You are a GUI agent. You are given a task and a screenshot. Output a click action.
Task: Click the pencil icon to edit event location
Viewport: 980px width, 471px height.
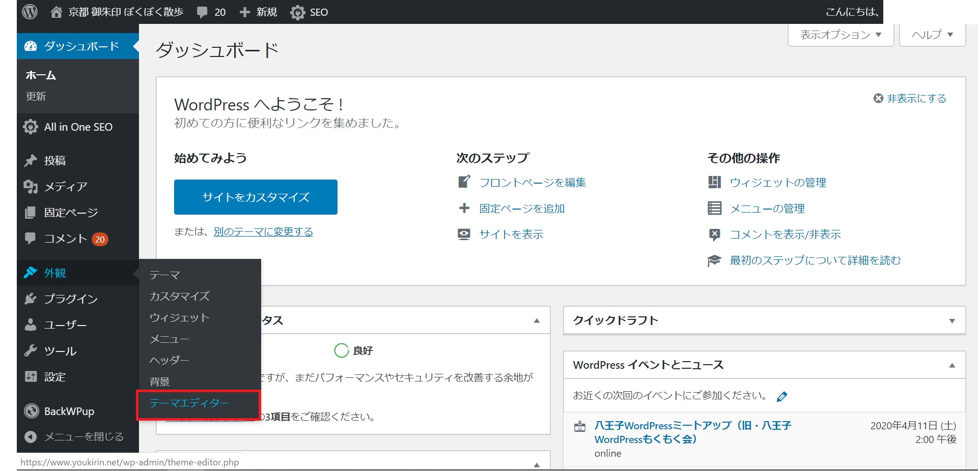pyautogui.click(x=782, y=396)
